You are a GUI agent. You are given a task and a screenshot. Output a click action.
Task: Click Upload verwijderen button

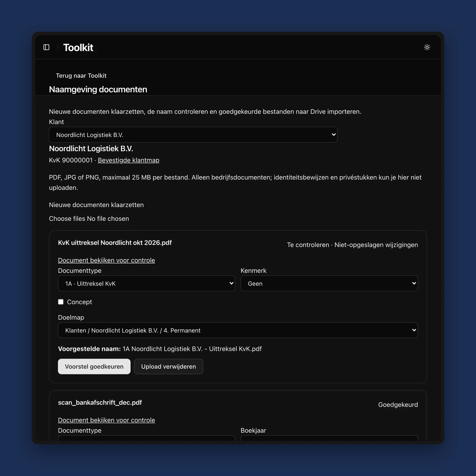coord(168,367)
